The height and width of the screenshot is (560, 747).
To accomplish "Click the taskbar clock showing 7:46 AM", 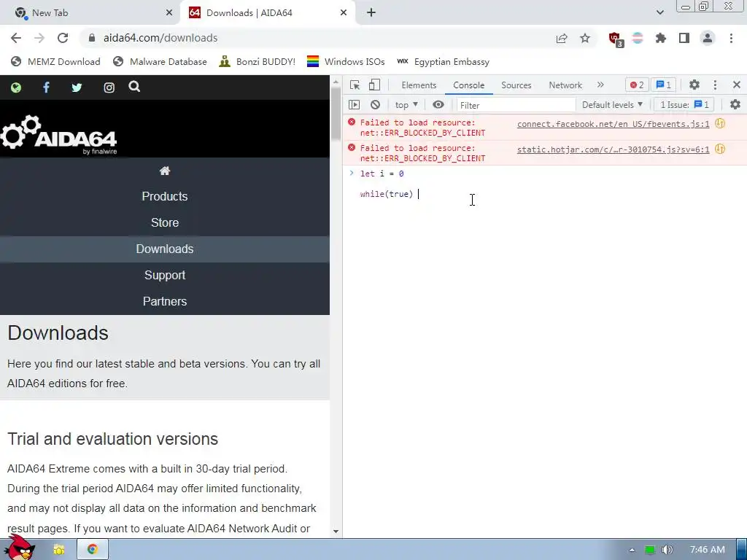I will tap(707, 550).
